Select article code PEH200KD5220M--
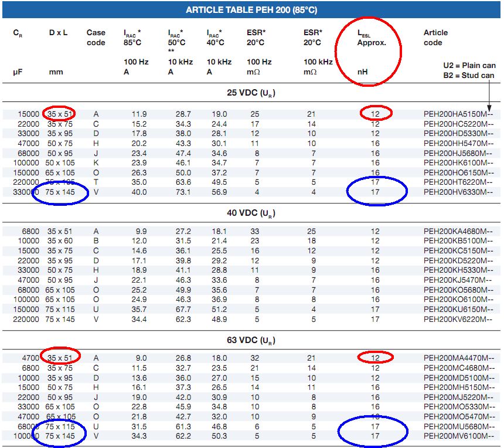This screenshot has width=504, height=448. coord(458,261)
